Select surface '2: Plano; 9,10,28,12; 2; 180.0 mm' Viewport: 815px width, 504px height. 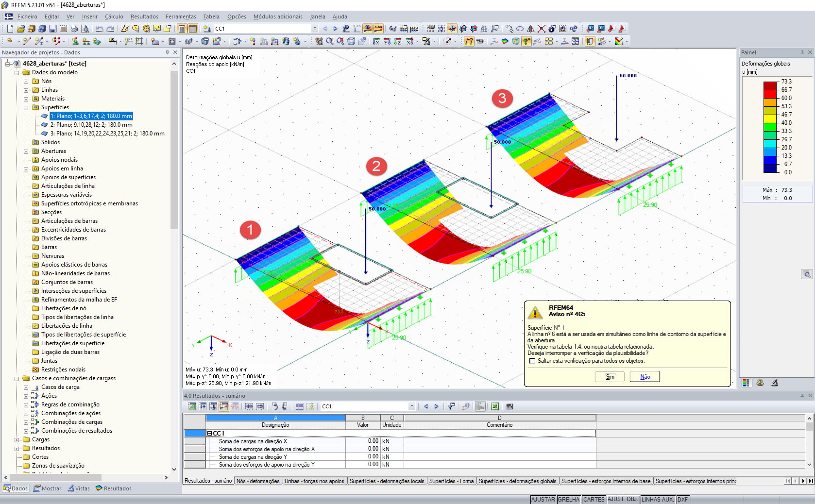[x=91, y=125]
